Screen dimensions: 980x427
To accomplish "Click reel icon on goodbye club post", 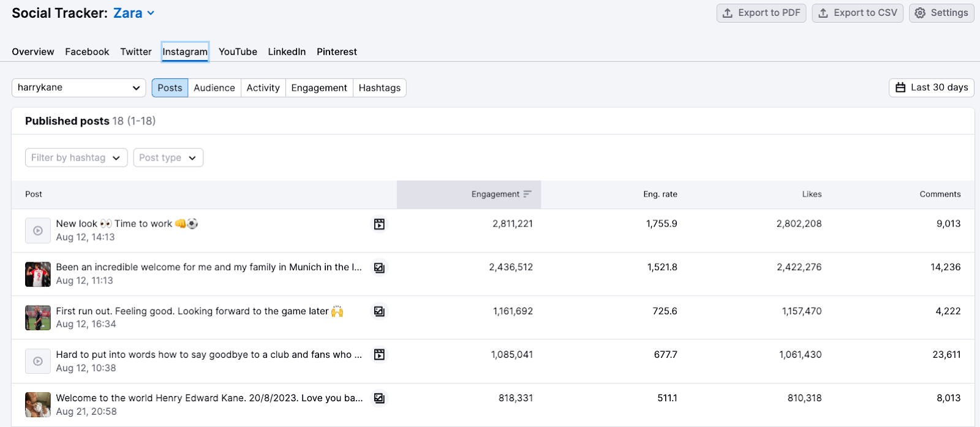I will tap(379, 355).
